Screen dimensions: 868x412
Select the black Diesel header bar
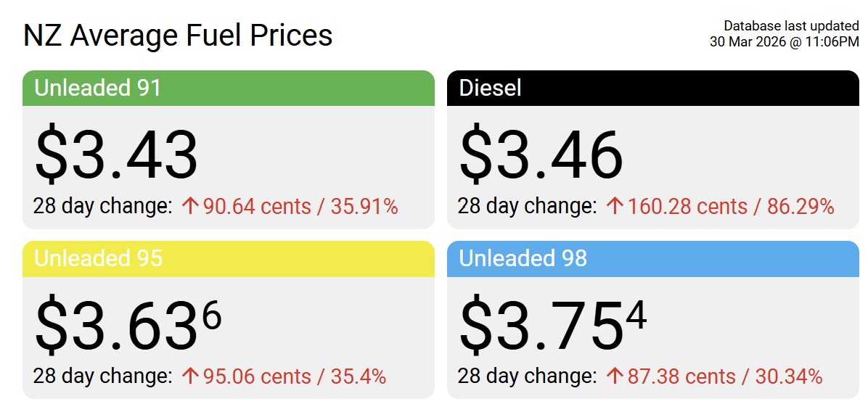tap(653, 88)
